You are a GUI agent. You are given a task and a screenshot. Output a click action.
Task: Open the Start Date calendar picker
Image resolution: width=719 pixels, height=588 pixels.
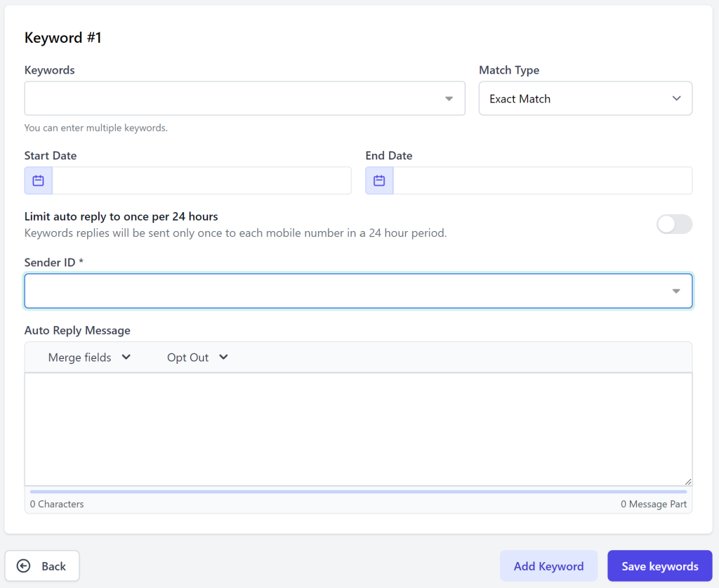click(x=38, y=181)
